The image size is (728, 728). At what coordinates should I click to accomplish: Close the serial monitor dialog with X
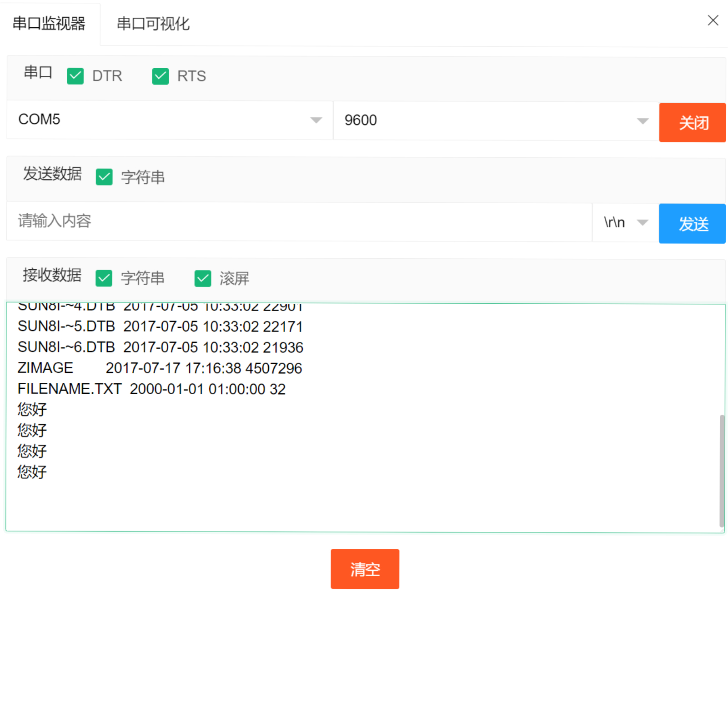[x=713, y=20]
